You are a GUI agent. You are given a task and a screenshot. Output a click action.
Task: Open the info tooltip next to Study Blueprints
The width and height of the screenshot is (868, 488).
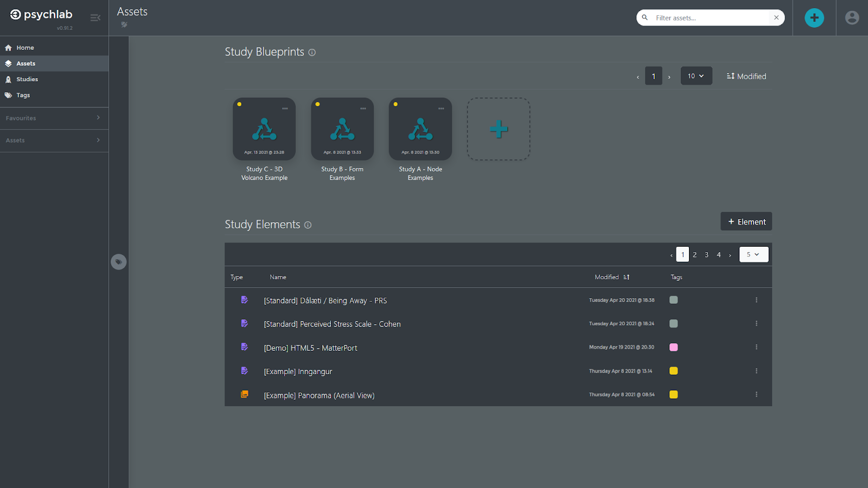312,52
